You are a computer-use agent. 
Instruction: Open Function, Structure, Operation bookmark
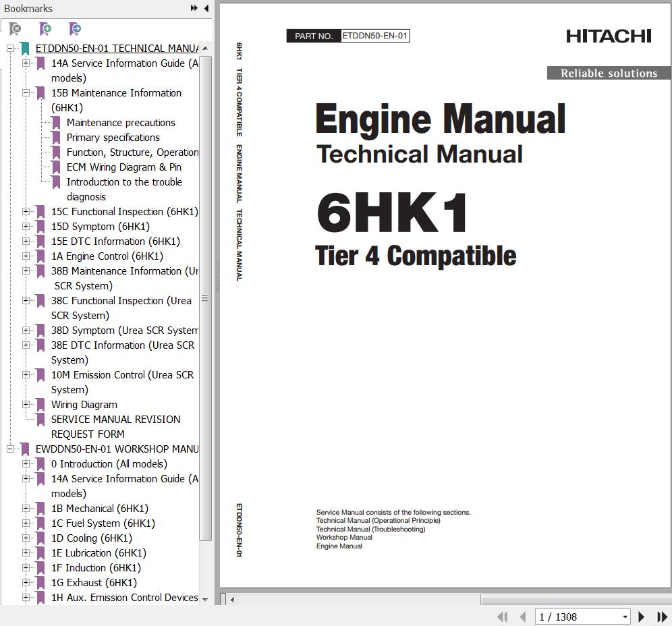pyautogui.click(x=132, y=152)
